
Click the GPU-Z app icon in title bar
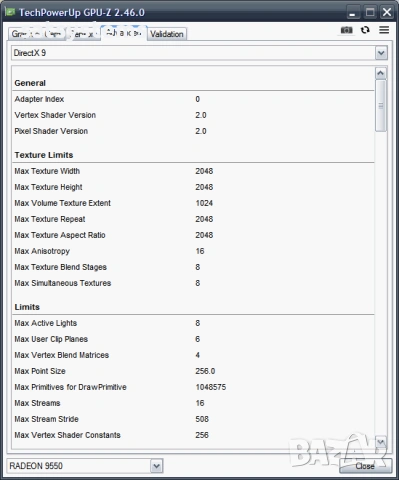10,12
